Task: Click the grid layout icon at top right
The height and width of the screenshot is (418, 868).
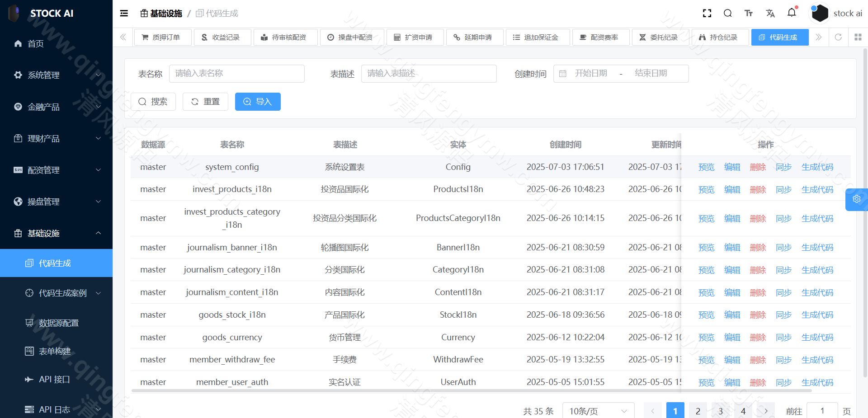Action: [x=858, y=37]
